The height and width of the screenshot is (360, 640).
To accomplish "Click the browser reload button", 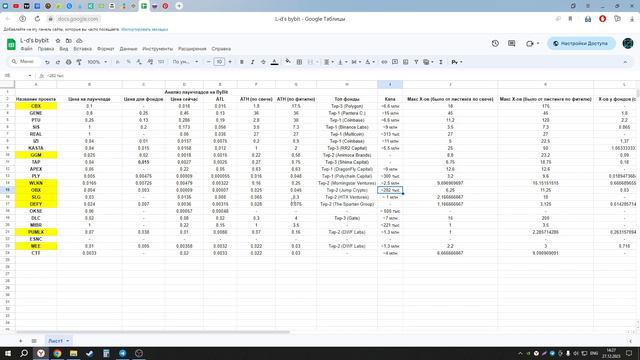I will coord(37,19).
